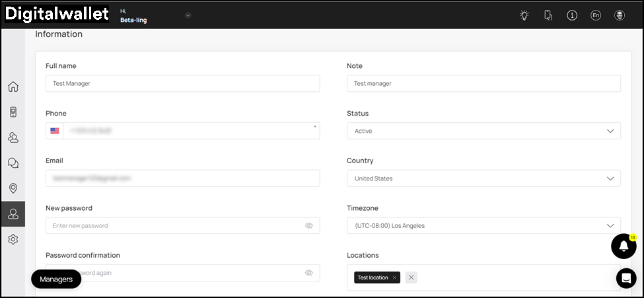The width and height of the screenshot is (644, 298).
Task: Click the notification bell button
Action: click(x=624, y=246)
